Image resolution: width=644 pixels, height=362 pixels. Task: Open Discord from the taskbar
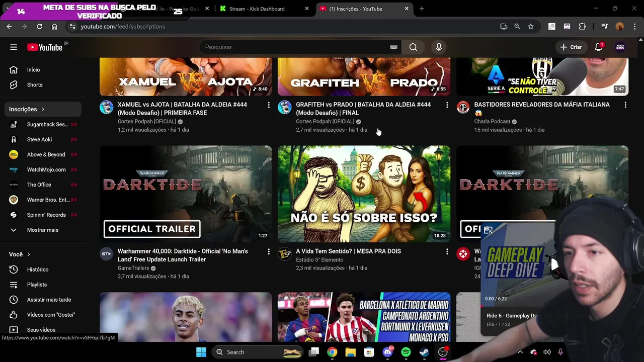[387, 352]
